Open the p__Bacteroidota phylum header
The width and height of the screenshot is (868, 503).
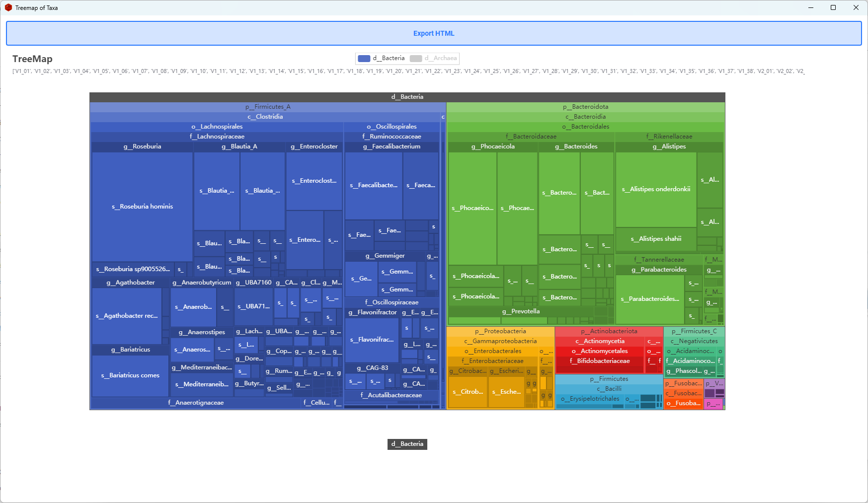point(586,107)
